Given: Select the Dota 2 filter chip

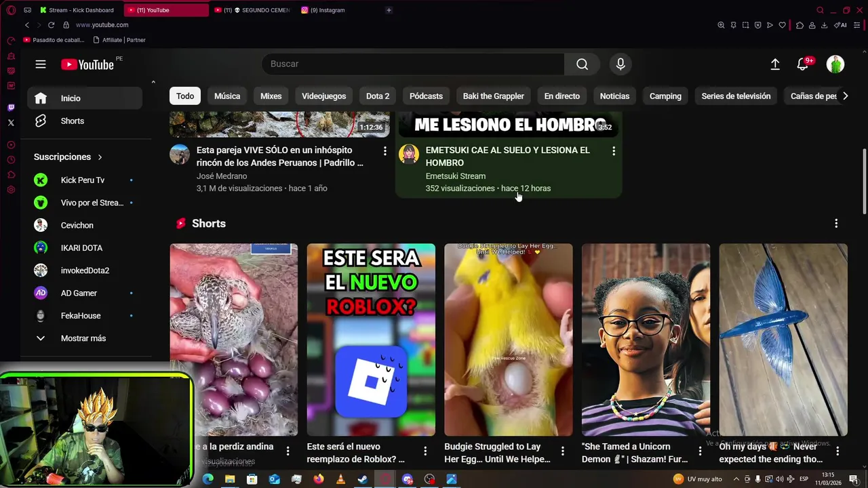Looking at the screenshot, I should (378, 96).
